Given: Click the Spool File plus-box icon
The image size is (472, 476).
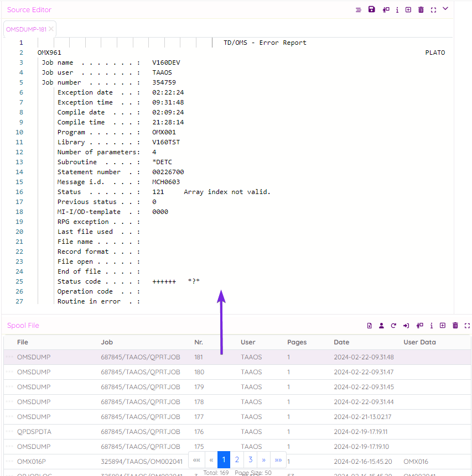Looking at the screenshot, I should [443, 326].
